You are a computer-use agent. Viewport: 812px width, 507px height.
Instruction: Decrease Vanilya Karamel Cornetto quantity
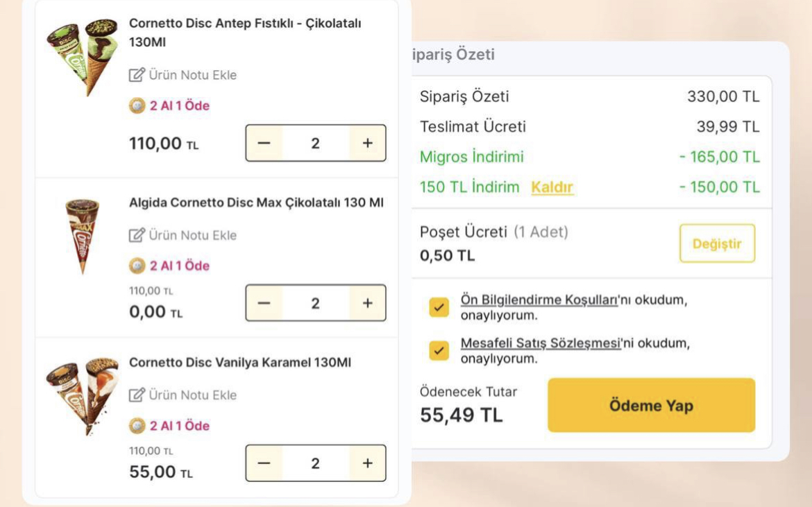(264, 463)
